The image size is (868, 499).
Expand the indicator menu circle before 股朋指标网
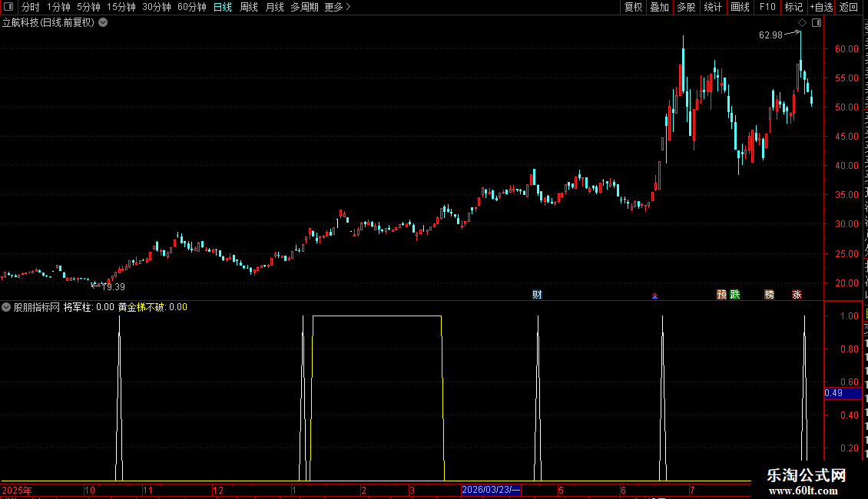click(6, 307)
